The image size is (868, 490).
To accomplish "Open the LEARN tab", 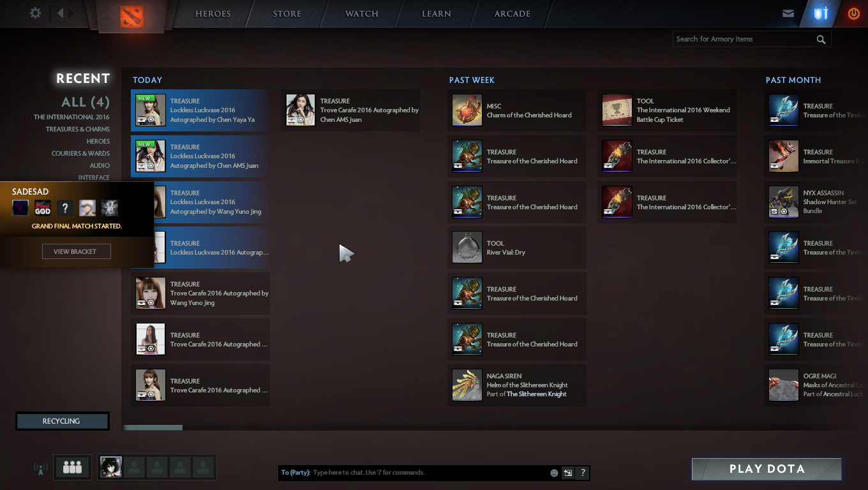I will point(437,14).
